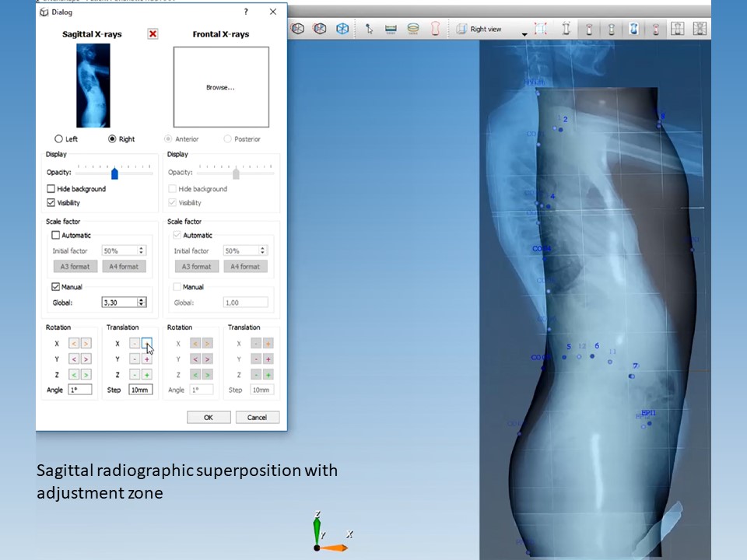Click the frontal Opacity slider handle
This screenshot has width=747, height=560.
pos(236,173)
